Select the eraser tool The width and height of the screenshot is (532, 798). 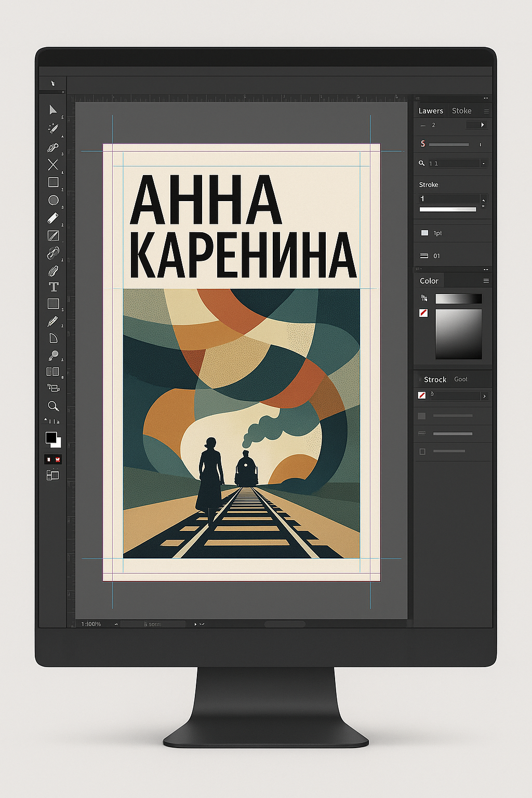(x=53, y=218)
